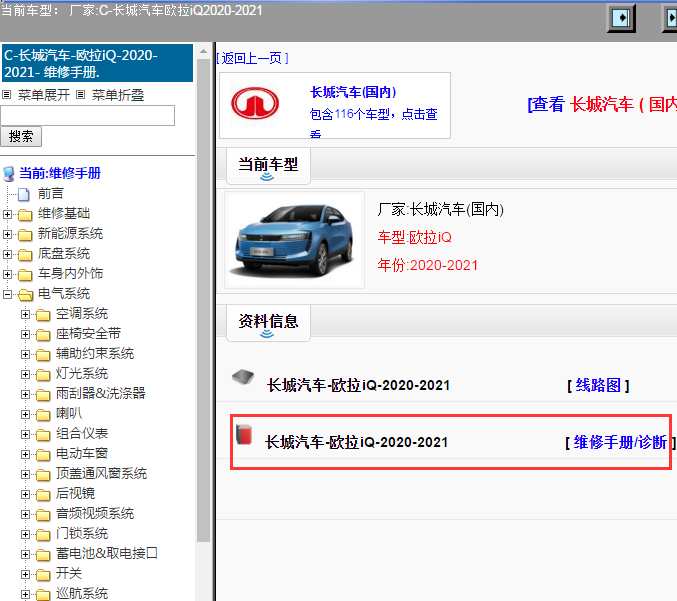The image size is (677, 601).
Task: Click the 座椅安全带 folder icon
Action: pyautogui.click(x=43, y=334)
